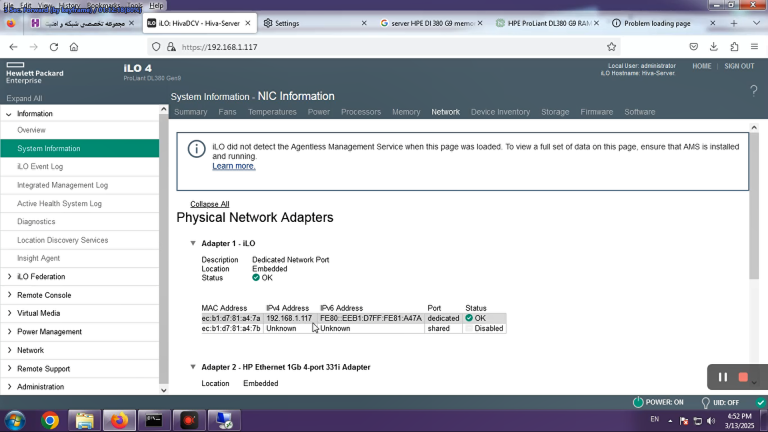
Task: Bookmark this page with the star
Action: pos(611,47)
